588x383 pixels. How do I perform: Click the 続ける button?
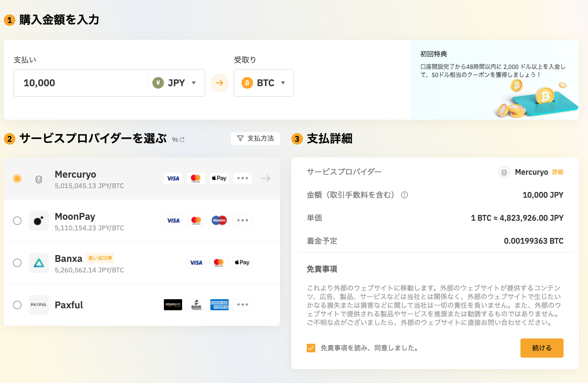pyautogui.click(x=542, y=348)
